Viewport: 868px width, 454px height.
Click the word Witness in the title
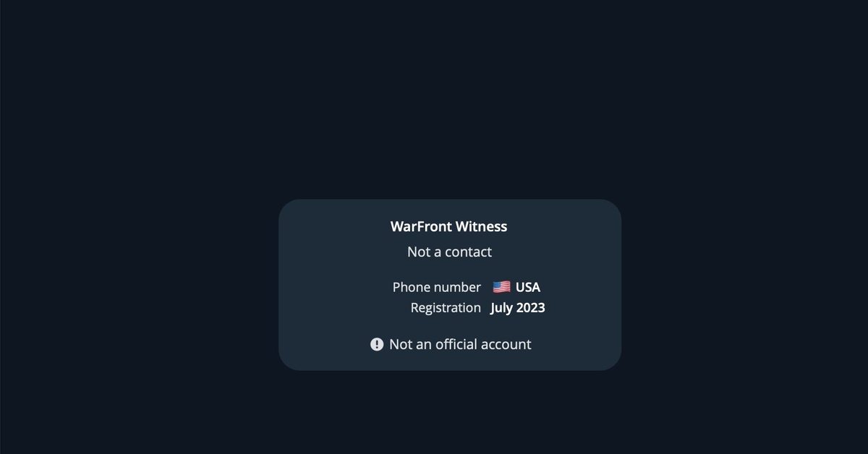pyautogui.click(x=481, y=226)
